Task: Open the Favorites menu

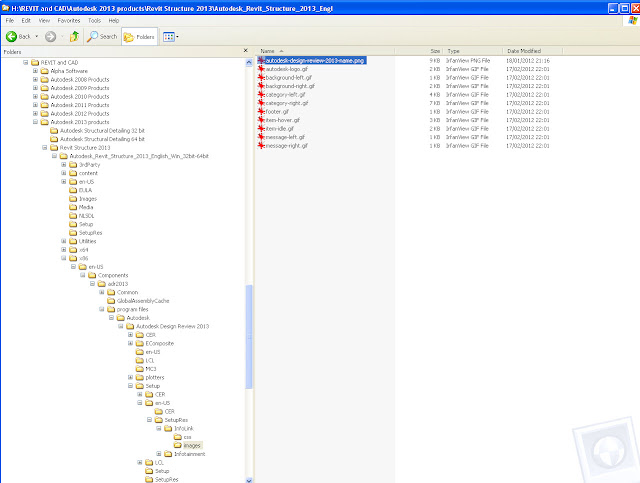Action: (69, 20)
